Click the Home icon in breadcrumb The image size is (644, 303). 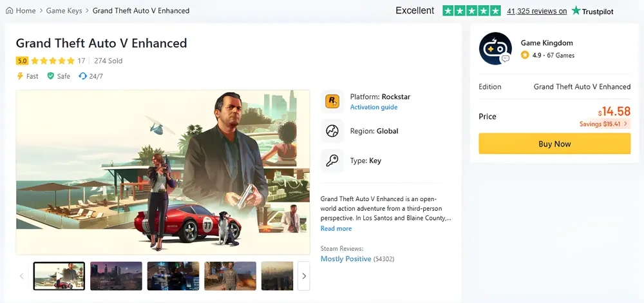point(10,11)
